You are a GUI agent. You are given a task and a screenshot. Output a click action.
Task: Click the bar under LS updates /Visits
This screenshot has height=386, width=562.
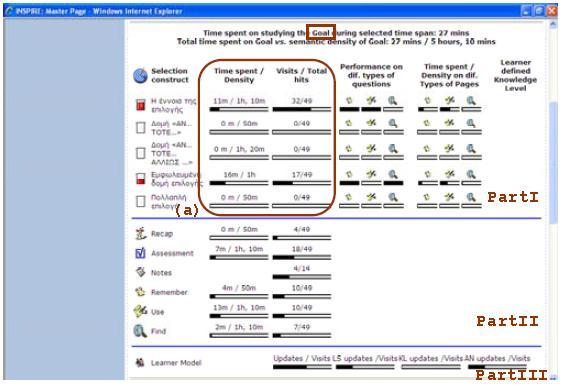[365, 367]
